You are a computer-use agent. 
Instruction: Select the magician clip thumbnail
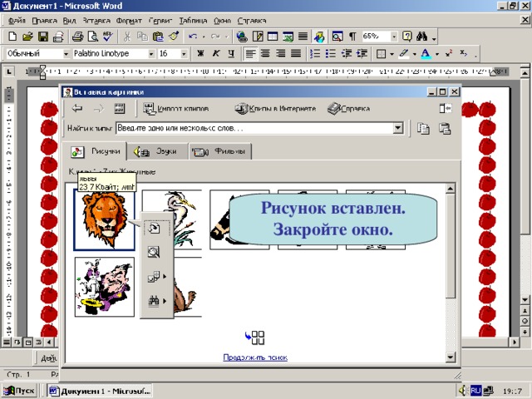[105, 287]
